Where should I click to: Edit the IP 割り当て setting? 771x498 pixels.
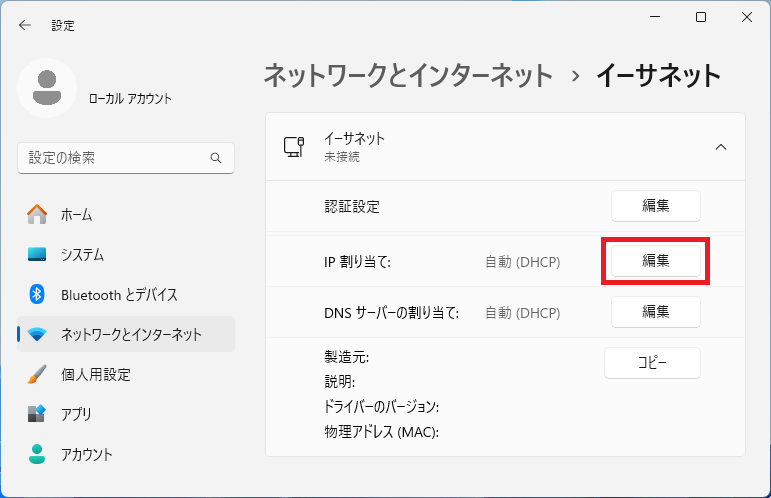click(655, 261)
